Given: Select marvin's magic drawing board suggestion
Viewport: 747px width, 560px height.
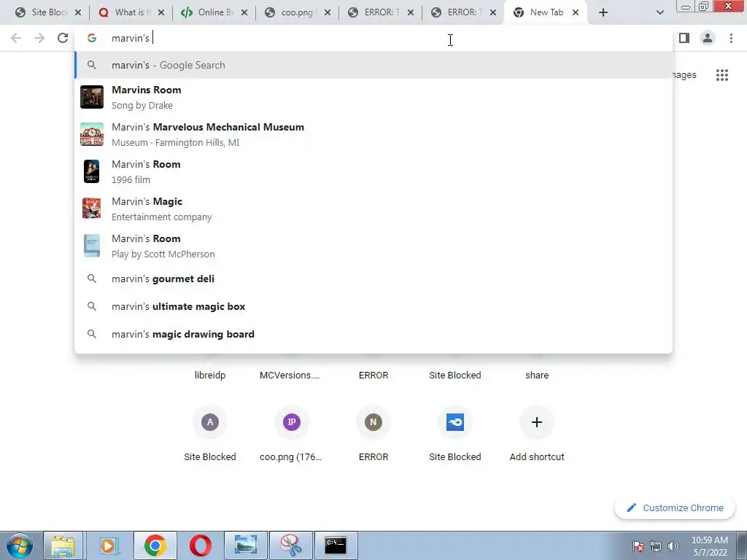Looking at the screenshot, I should coord(373,334).
